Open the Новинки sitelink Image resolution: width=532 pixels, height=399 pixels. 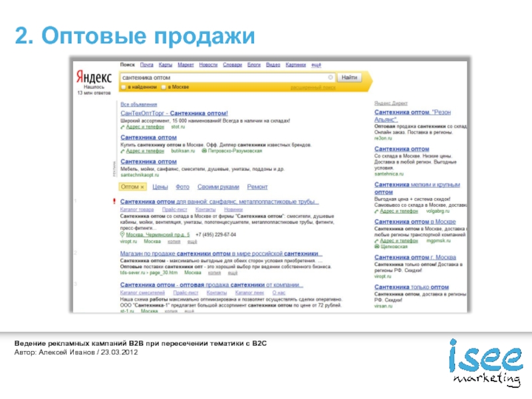coord(233,209)
